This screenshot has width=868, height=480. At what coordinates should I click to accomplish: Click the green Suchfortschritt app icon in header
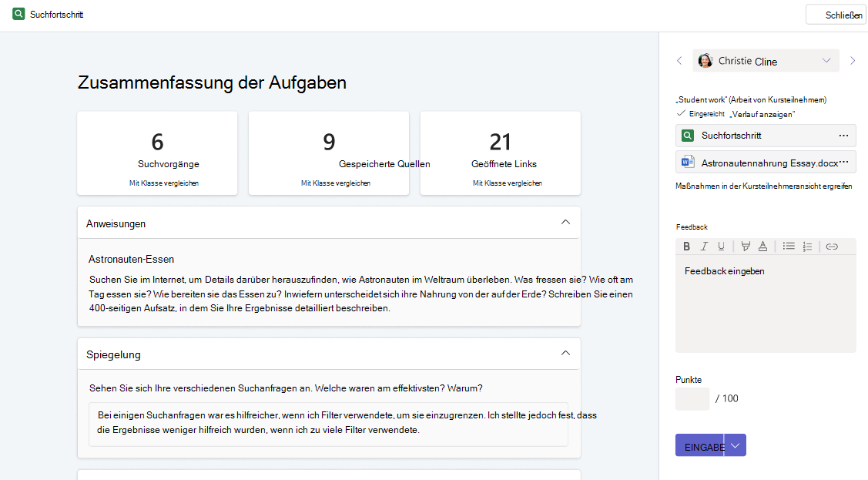pos(18,14)
